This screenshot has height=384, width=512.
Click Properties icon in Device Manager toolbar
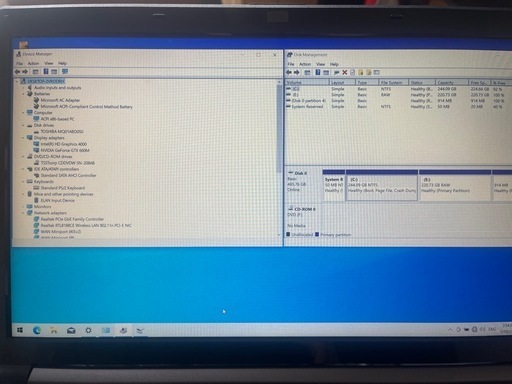[x=35, y=71]
